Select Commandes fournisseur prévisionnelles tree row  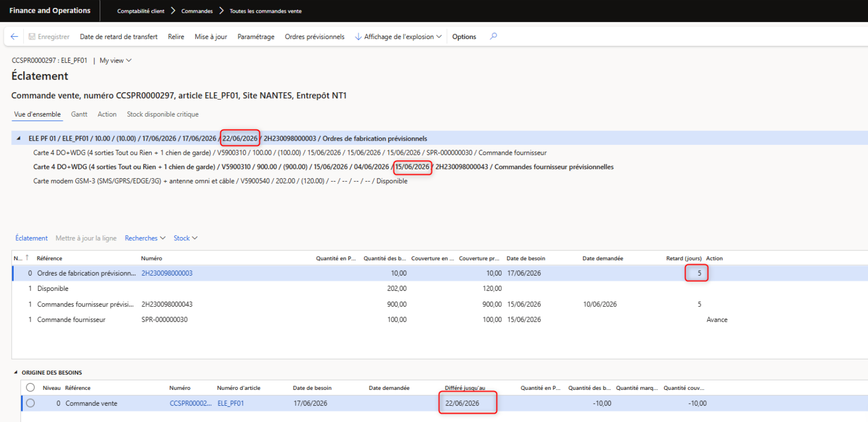[323, 167]
